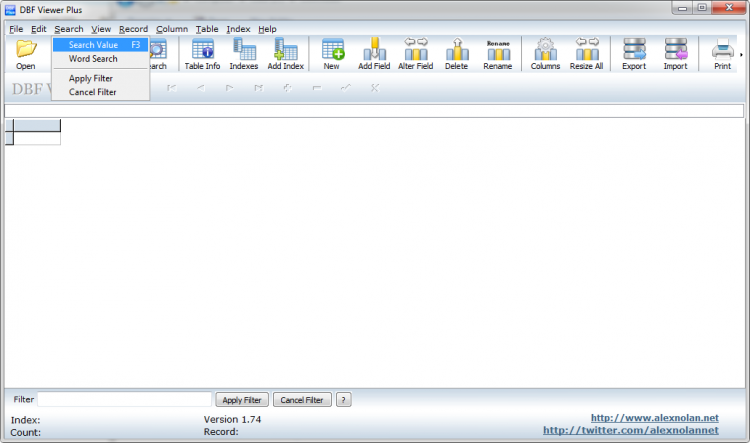Open the Record menu
This screenshot has height=443, width=750.
click(x=133, y=29)
